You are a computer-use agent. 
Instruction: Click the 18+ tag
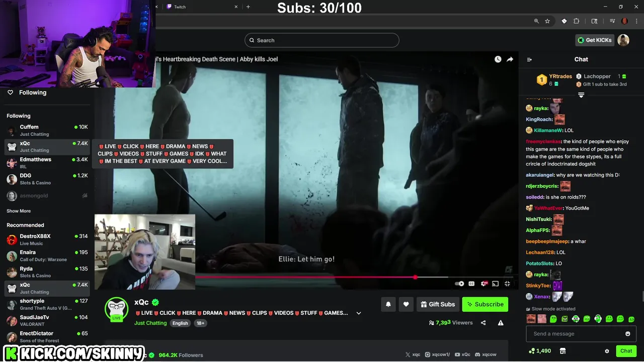pos(200,323)
